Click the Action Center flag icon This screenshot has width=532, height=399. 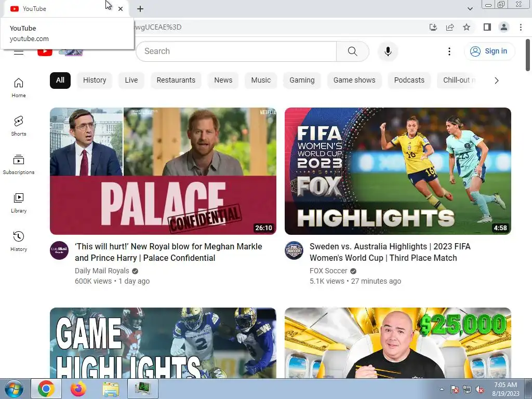(455, 389)
